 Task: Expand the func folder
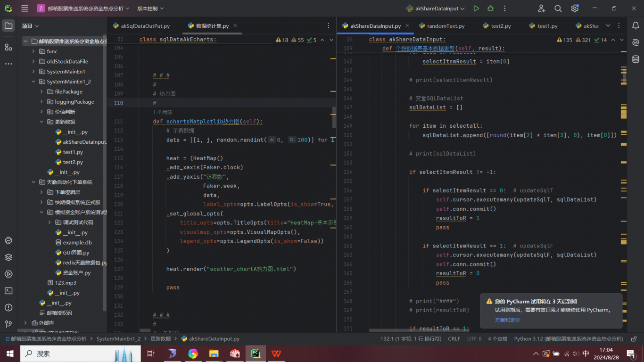coord(33,51)
